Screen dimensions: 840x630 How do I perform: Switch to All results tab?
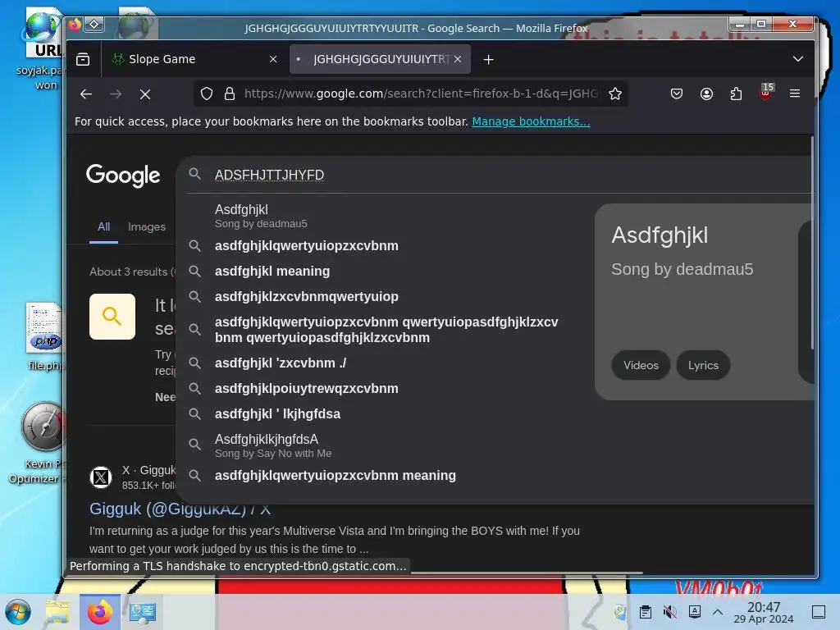[103, 227]
